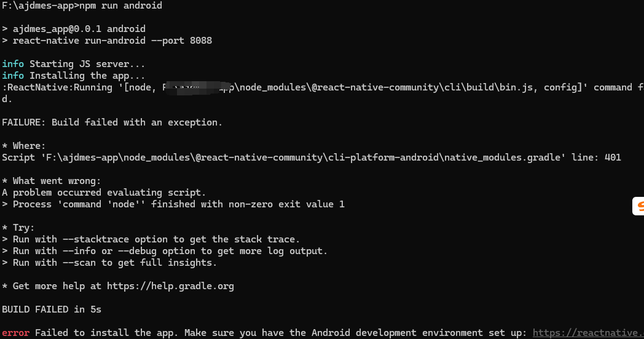Click the '* Where:' heading
Viewport: 644px width, 339px height.
24,146
